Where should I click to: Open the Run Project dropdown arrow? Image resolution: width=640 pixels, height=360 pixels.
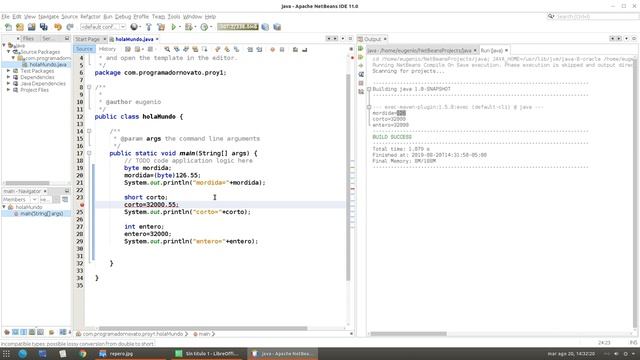pos(180,27)
